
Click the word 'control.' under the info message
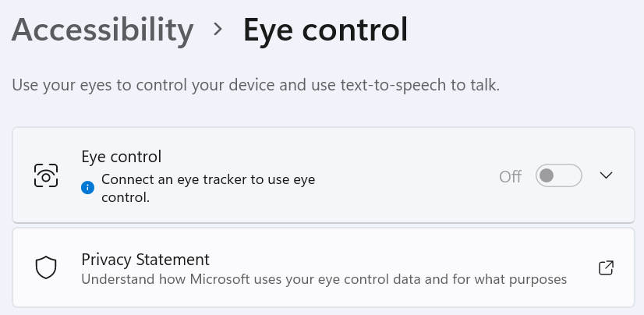(126, 197)
